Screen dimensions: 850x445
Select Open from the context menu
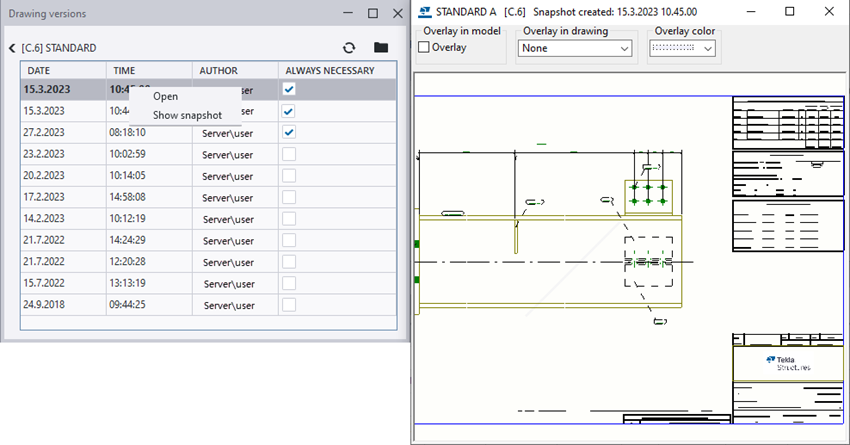click(166, 97)
